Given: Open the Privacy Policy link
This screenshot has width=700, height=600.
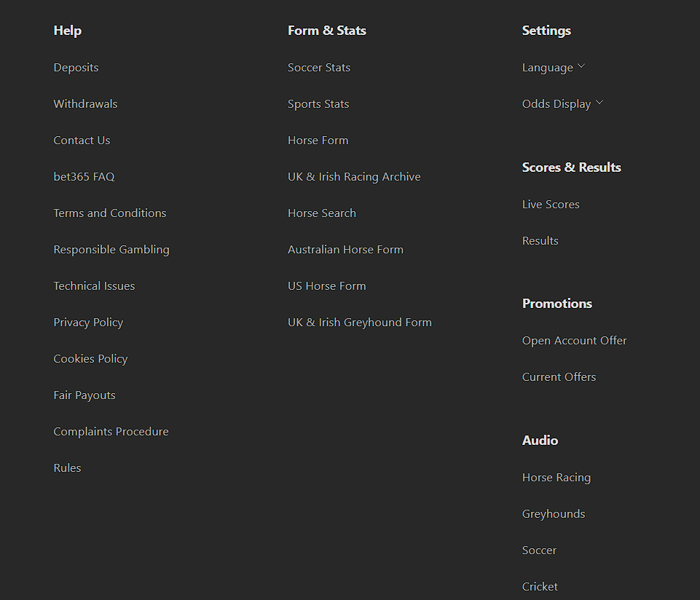Looking at the screenshot, I should (x=88, y=323).
